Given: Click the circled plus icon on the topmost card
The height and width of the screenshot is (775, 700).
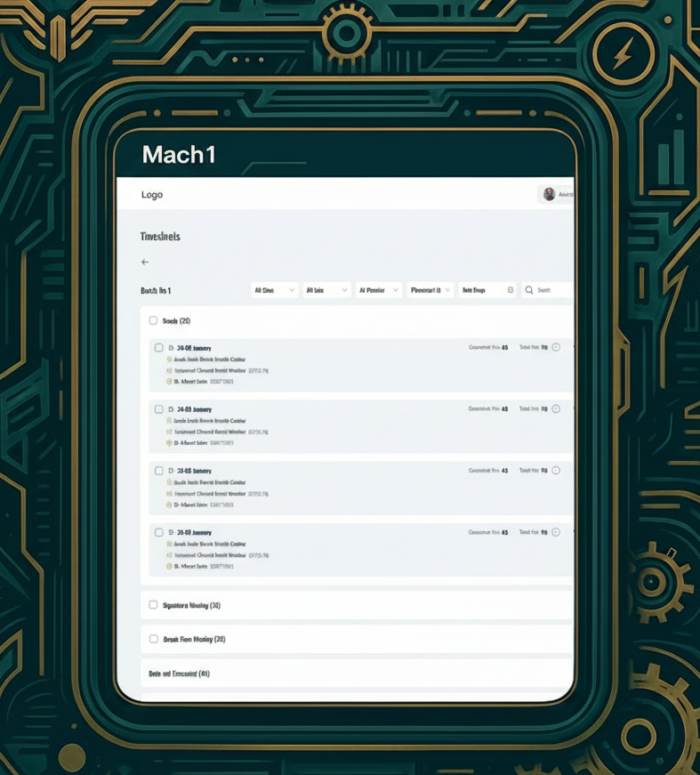Looking at the screenshot, I should pos(556,348).
